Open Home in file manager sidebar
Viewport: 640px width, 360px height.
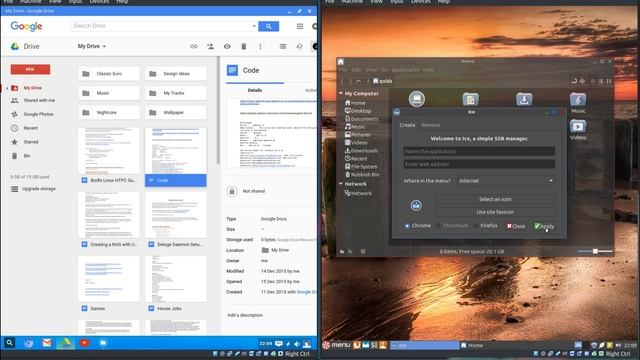[x=355, y=103]
